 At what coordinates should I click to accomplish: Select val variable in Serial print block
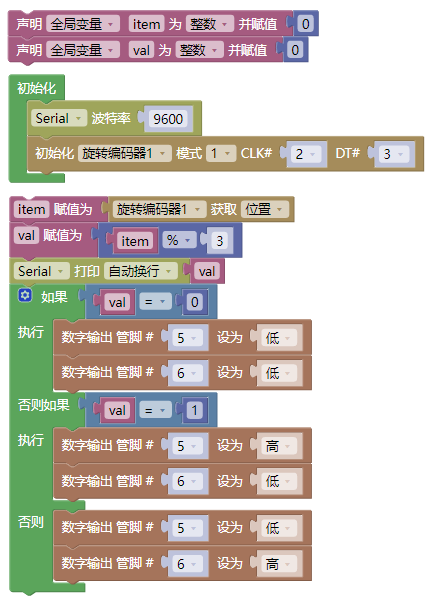pyautogui.click(x=207, y=271)
